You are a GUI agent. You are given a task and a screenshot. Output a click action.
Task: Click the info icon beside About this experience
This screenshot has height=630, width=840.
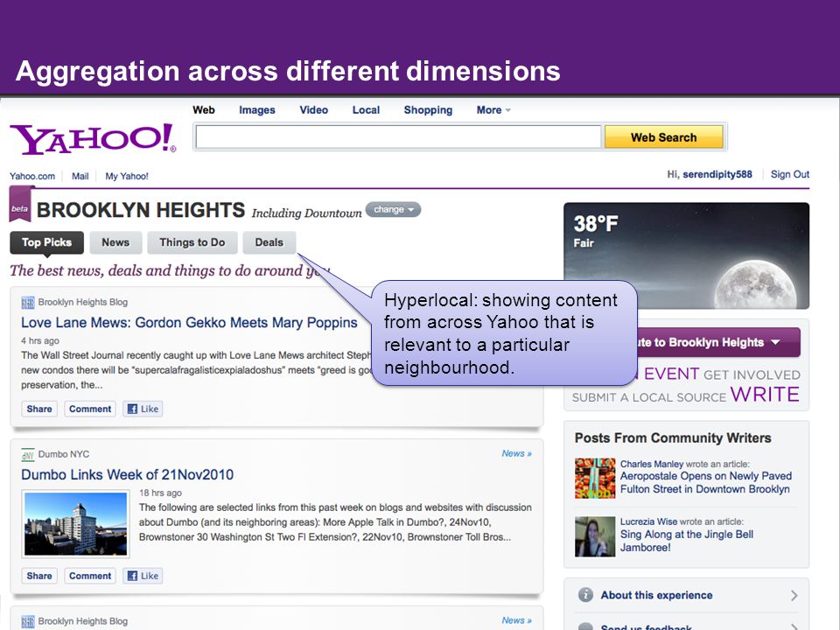586,595
